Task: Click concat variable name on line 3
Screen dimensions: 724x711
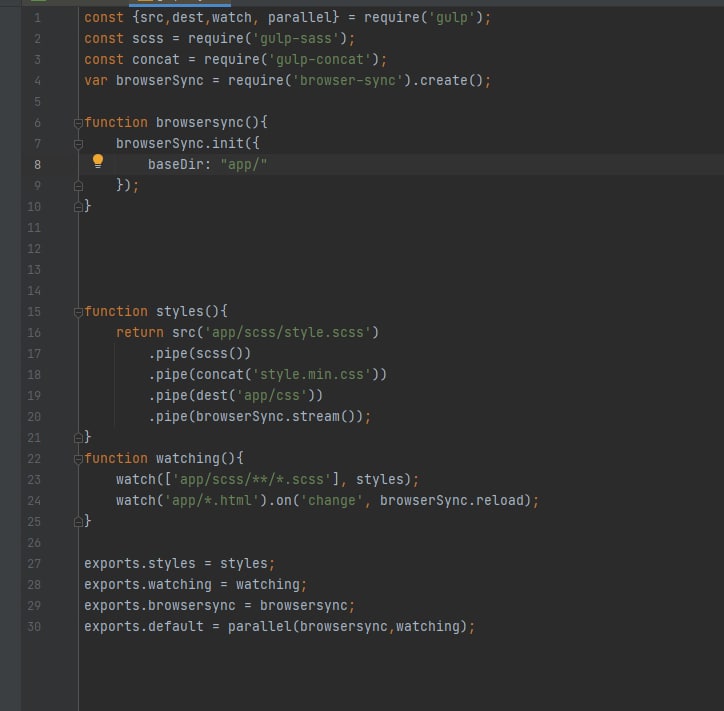Action: [x=156, y=60]
